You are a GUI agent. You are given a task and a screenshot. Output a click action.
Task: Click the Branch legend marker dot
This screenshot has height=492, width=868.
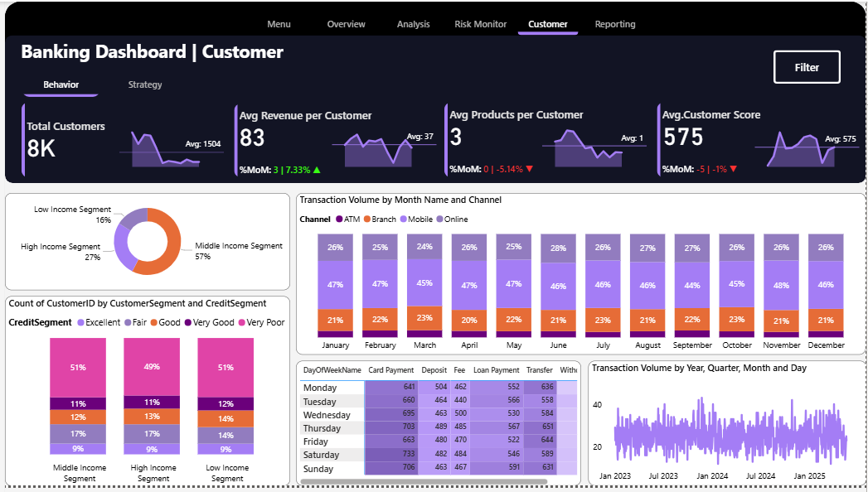(366, 219)
